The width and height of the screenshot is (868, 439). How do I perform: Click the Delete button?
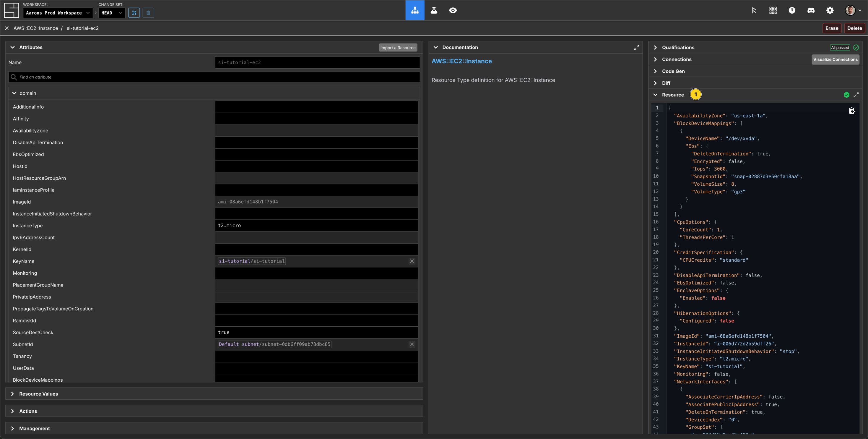pos(854,28)
